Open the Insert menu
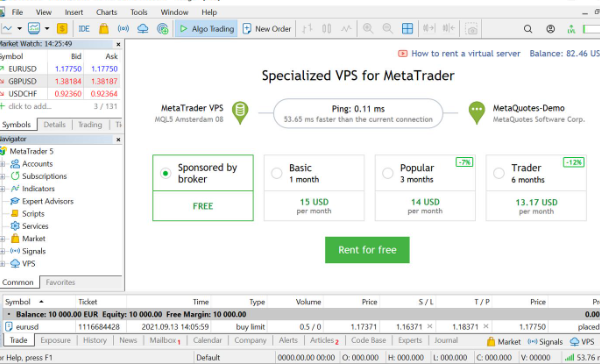600x364 pixels. pos(73,12)
